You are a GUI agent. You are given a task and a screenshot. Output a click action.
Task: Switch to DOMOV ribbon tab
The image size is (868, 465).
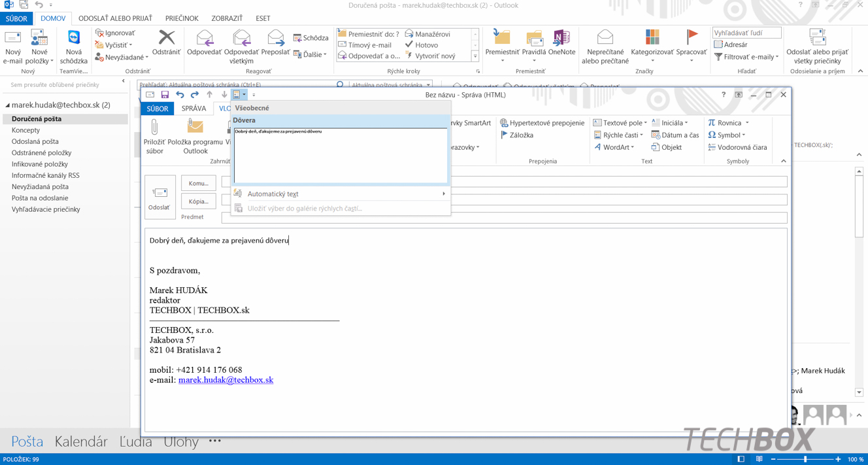[53, 18]
